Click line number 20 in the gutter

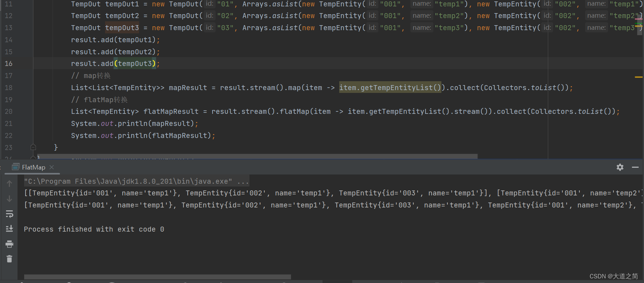tap(9, 111)
